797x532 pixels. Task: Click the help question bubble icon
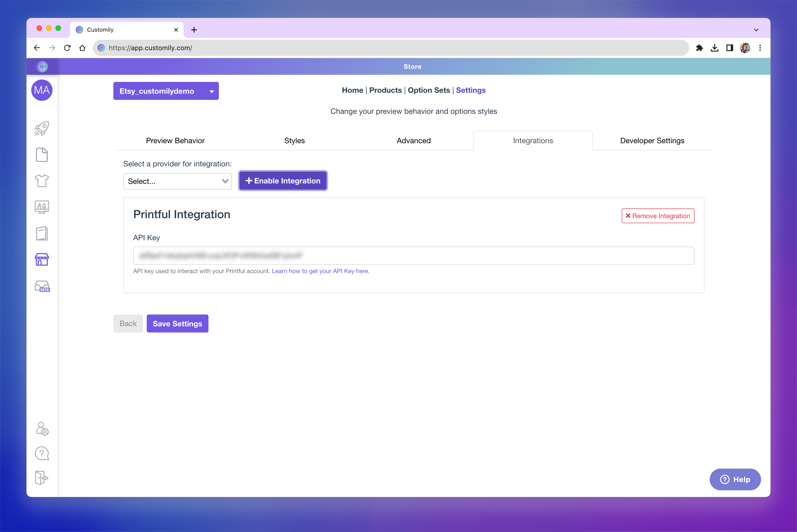coord(42,453)
